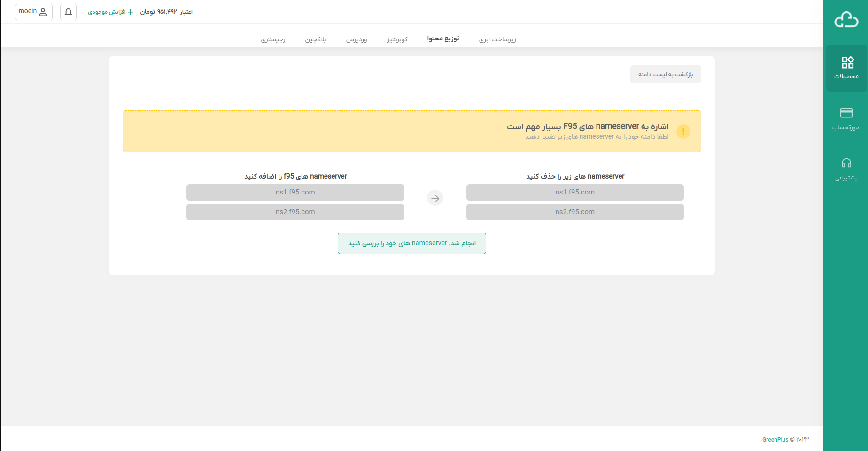The width and height of the screenshot is (868, 451).
Task: Open the محصولات products section
Action: 846,68
